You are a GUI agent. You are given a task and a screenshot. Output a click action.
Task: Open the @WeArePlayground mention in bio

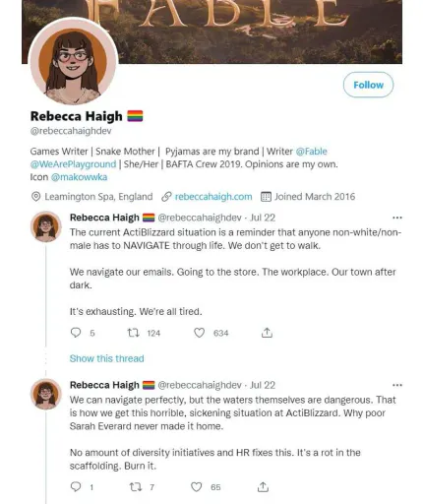(73, 164)
